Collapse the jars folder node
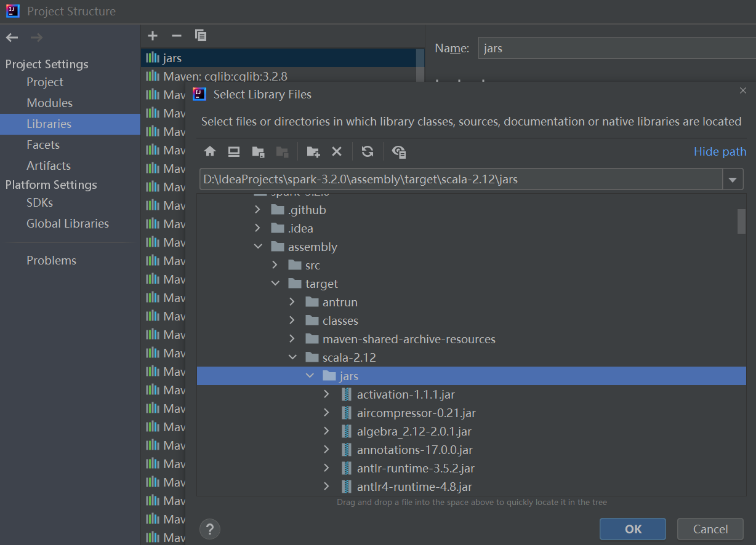This screenshot has width=756, height=545. [x=310, y=376]
